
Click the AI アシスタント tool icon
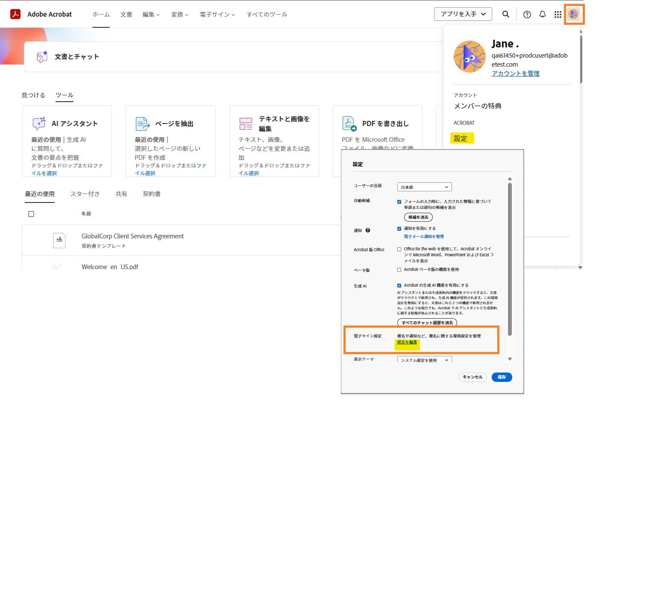(x=39, y=123)
